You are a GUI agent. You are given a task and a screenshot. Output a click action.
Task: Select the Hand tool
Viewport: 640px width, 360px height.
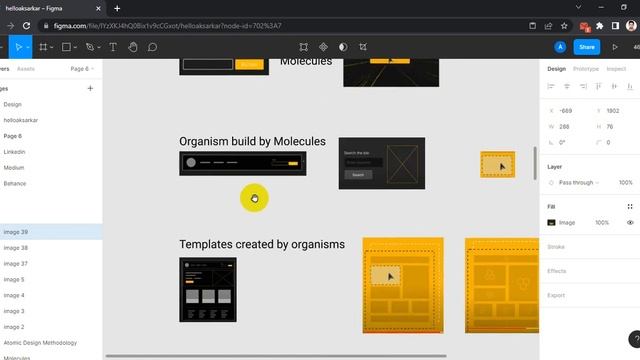coord(133,47)
